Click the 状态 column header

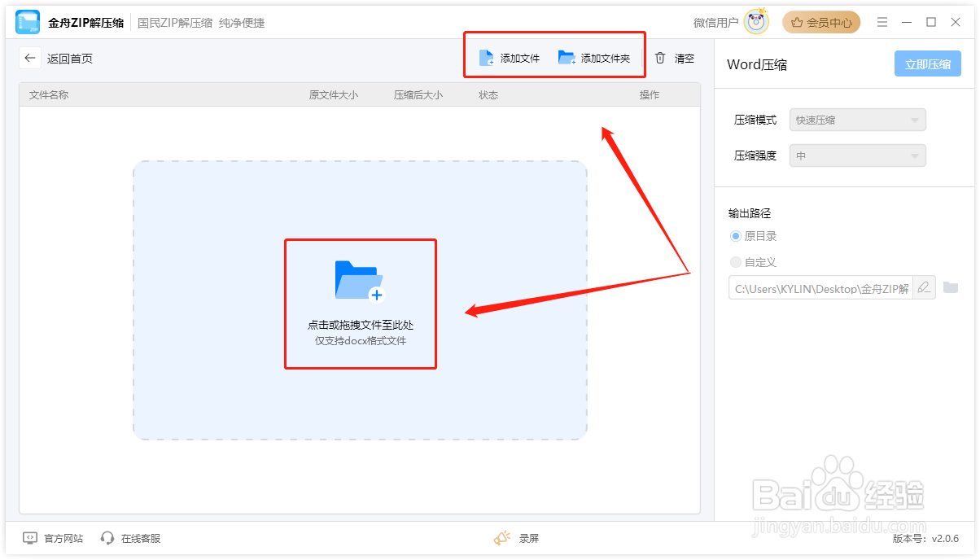488,94
